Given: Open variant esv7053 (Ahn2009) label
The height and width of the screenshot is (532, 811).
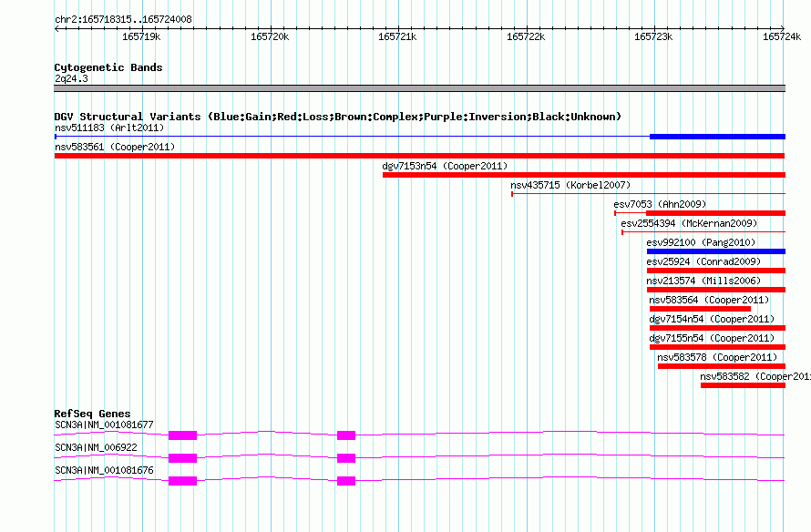Looking at the screenshot, I should pos(660,204).
